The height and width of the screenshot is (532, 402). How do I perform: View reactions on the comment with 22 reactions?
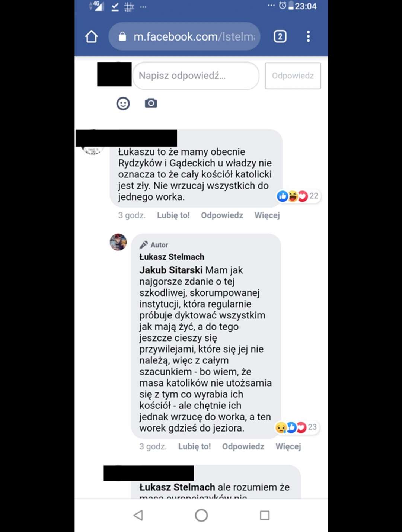coord(298,196)
